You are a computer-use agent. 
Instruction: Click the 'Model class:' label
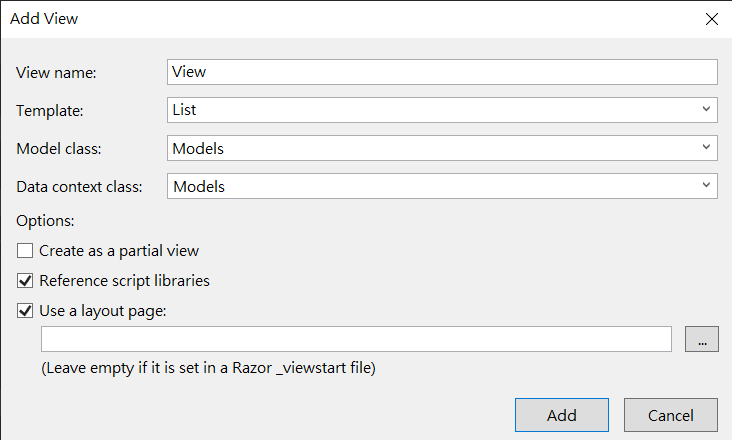pos(59,148)
